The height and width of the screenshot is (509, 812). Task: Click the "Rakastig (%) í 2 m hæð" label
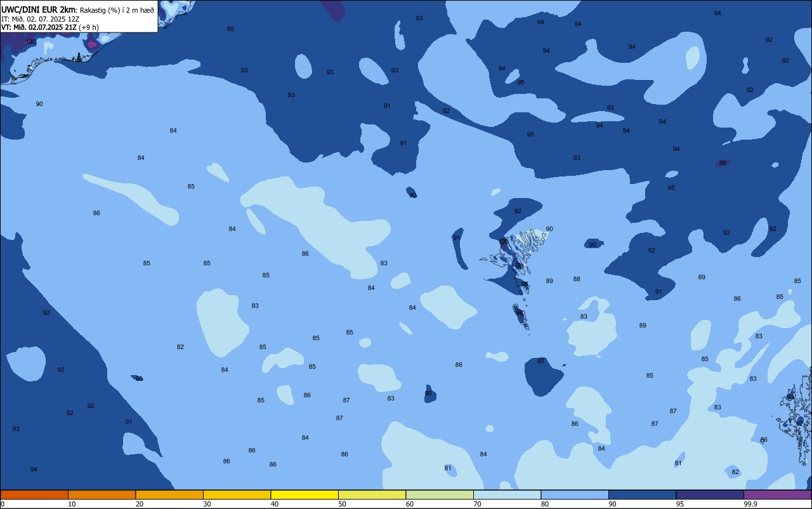tap(117, 10)
